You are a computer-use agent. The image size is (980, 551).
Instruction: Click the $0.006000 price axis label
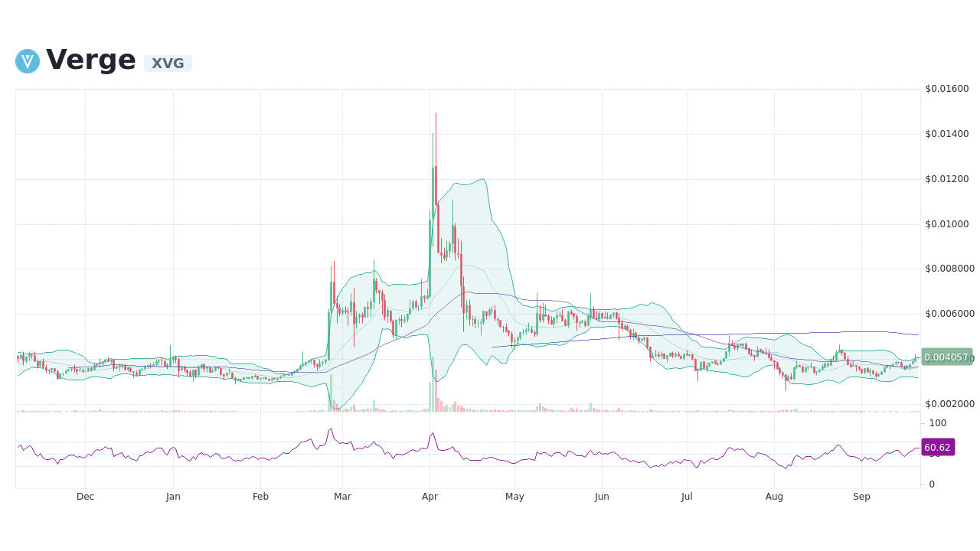(950, 314)
